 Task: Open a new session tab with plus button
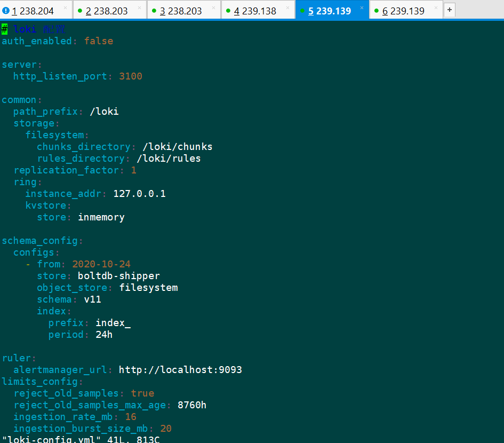[450, 10]
